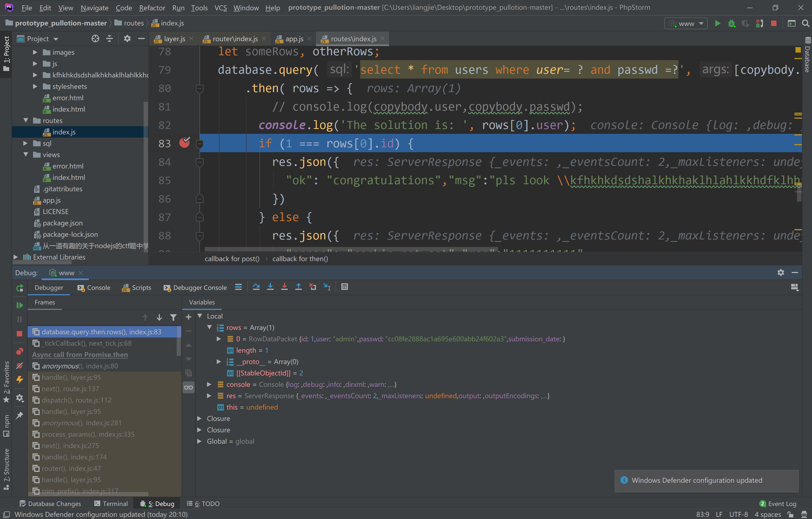Click the Step Into debugger icon

click(x=270, y=287)
